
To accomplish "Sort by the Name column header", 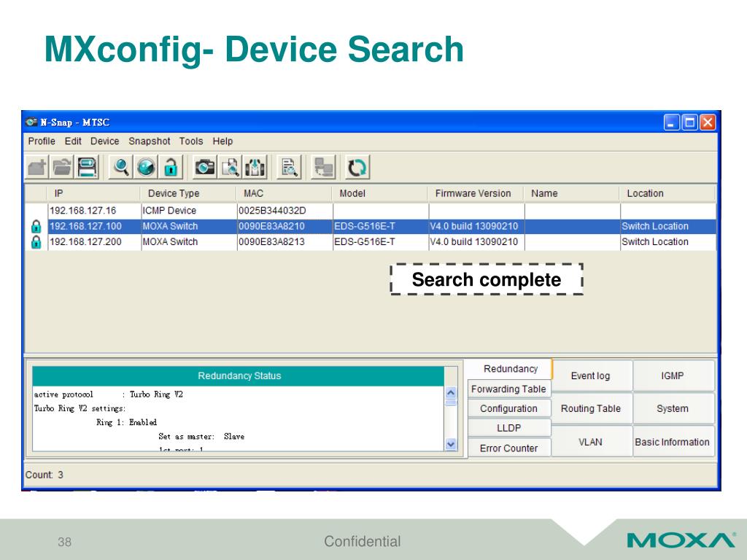I will pyautogui.click(x=571, y=193).
